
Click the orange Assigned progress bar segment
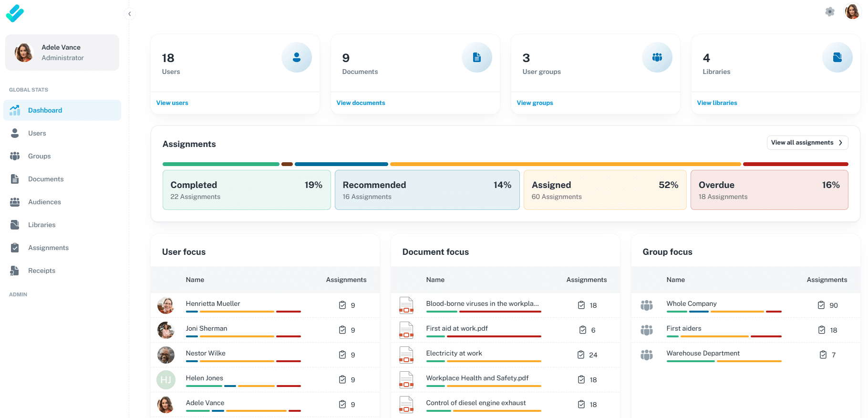point(565,164)
